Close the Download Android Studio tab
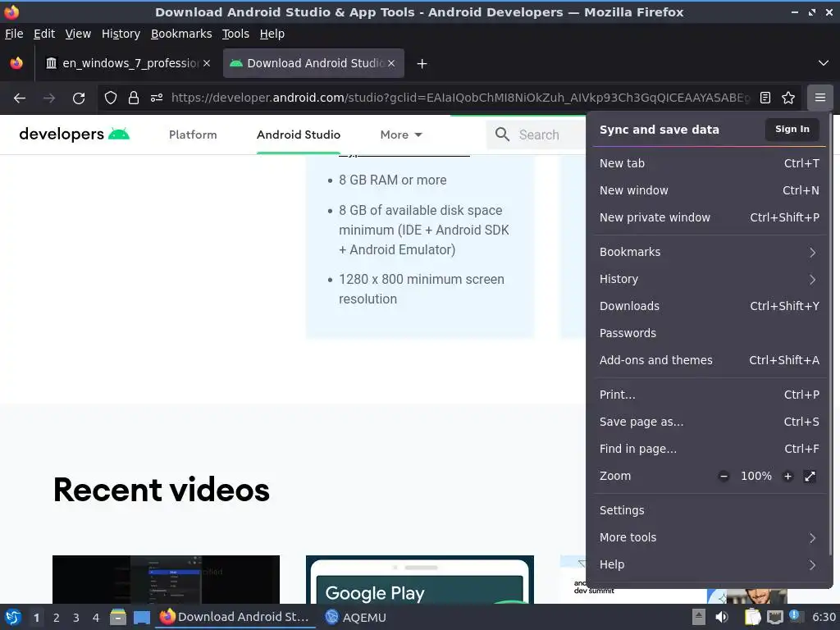Viewport: 840px width, 630px height. [x=391, y=63]
